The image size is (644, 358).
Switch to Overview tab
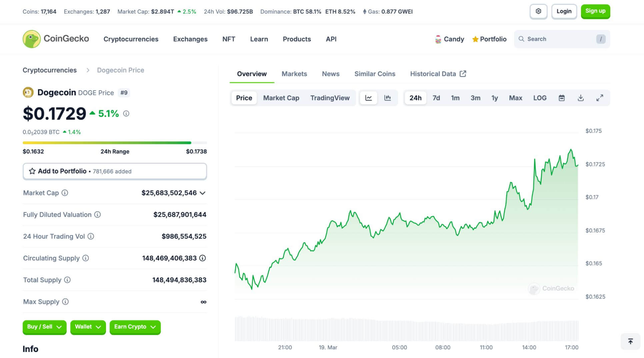[252, 74]
